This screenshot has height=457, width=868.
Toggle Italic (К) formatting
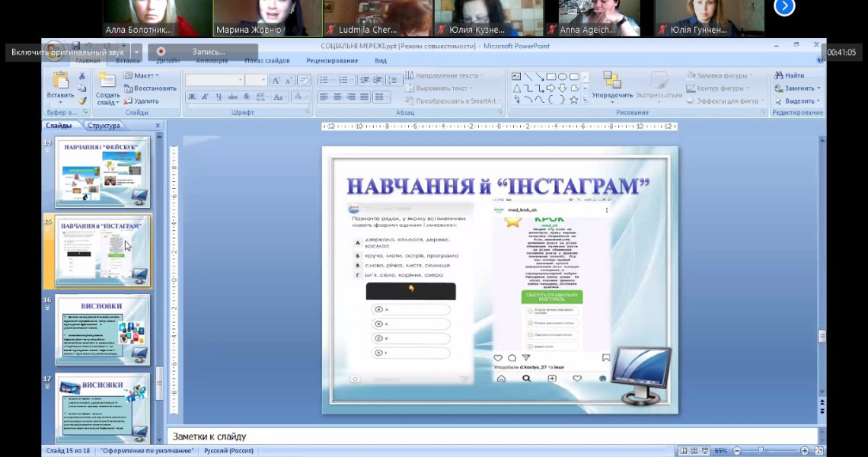205,97
